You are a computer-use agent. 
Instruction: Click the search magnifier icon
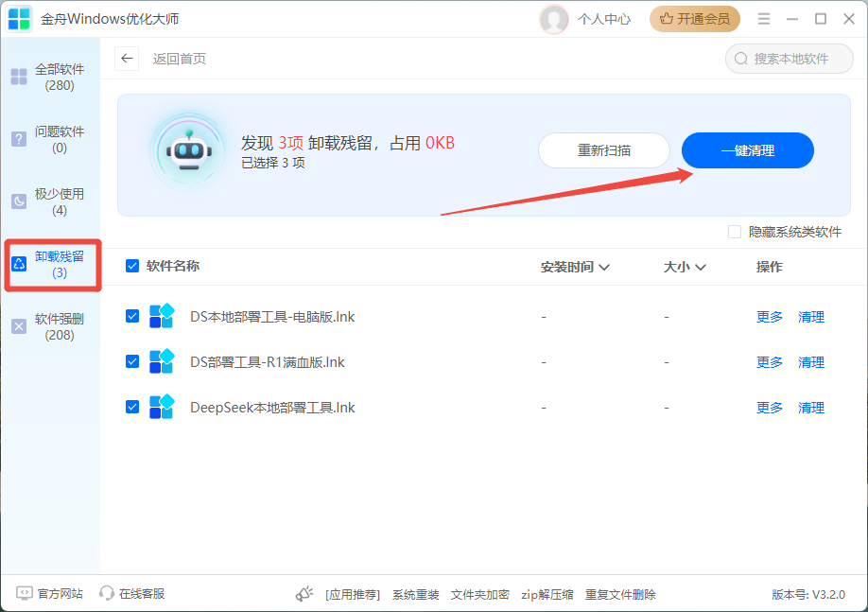[740, 59]
